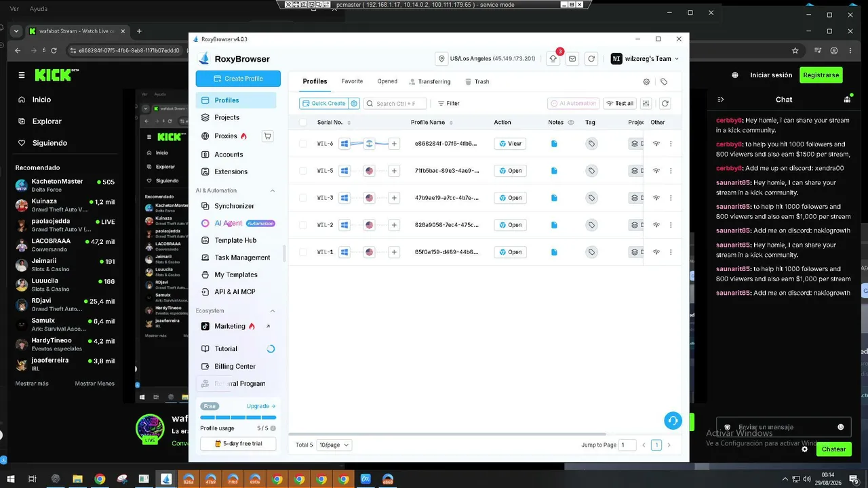868x488 pixels.
Task: Focus the Jump to Page input
Action: tap(628, 445)
